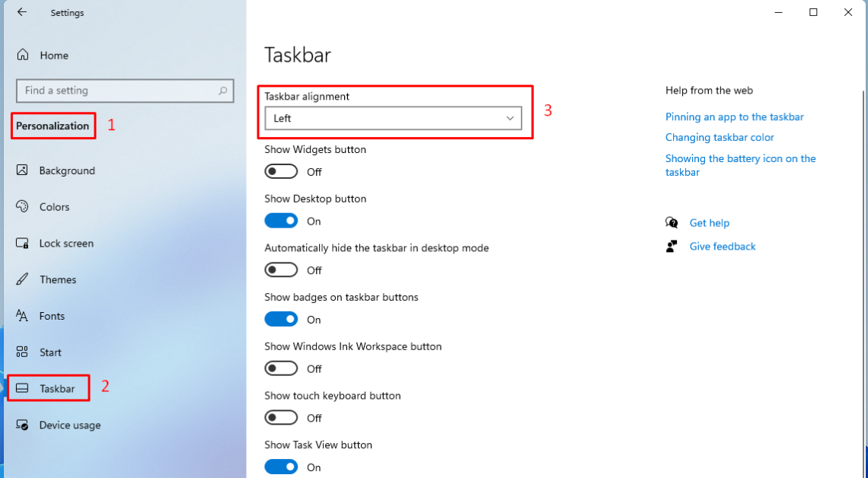
Task: Open Fonts settings via its icon
Action: [x=22, y=316]
